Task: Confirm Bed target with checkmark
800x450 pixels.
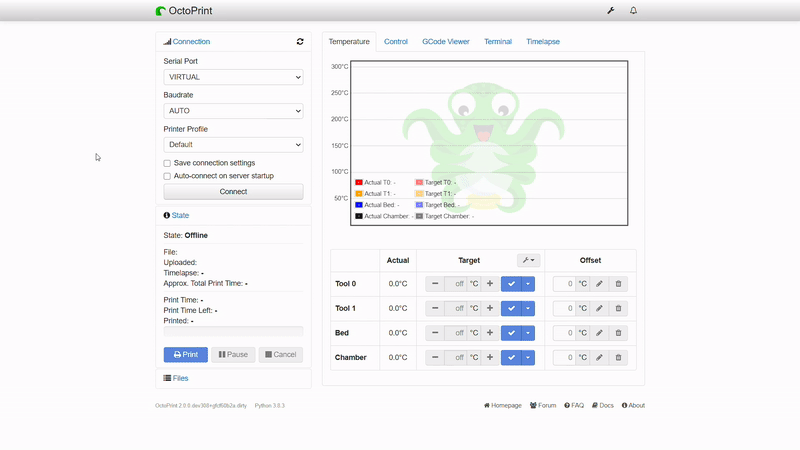Action: [x=511, y=333]
